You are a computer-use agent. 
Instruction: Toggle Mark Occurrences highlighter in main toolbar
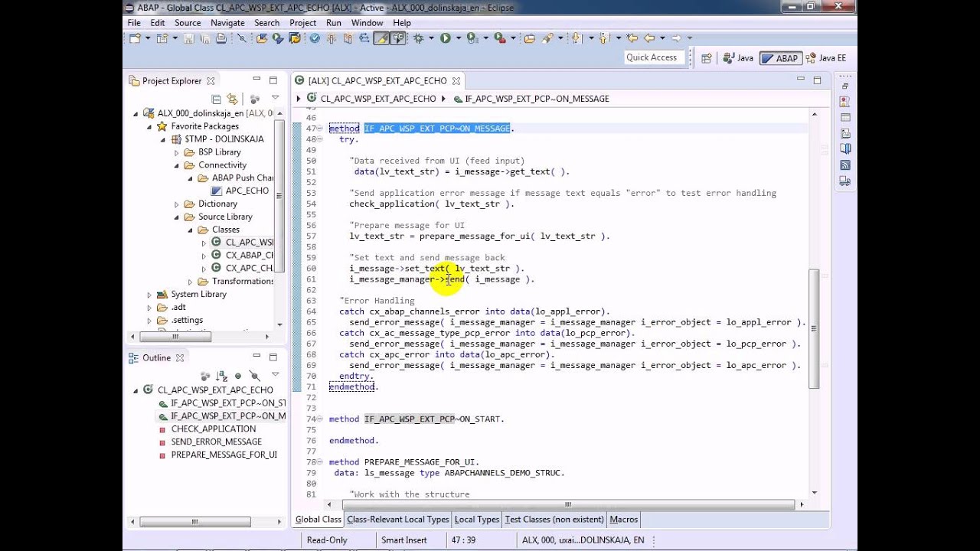coord(381,38)
